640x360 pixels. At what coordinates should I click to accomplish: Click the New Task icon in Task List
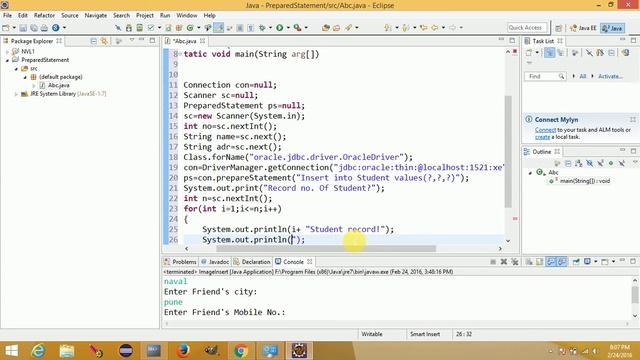(529, 53)
